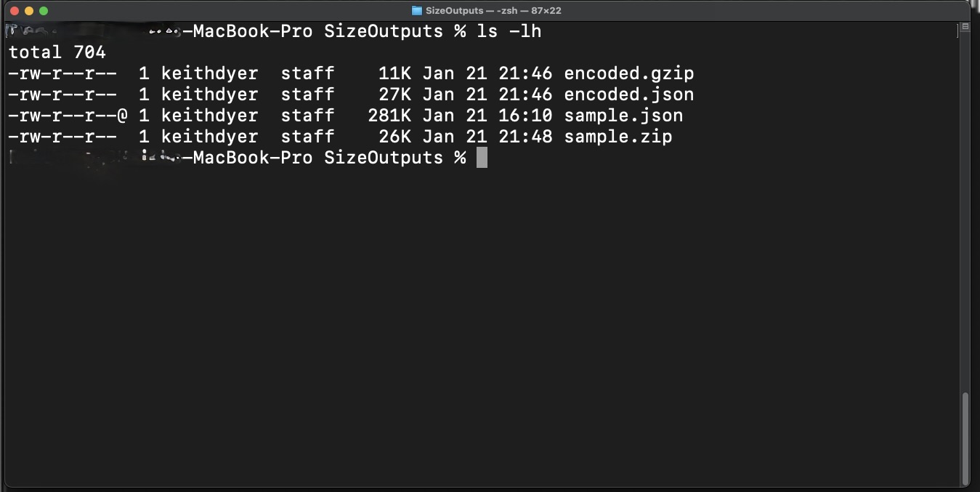Viewport: 980px width, 492px height.
Task: Click the mark bracket beside the first prompt
Action: [959, 32]
